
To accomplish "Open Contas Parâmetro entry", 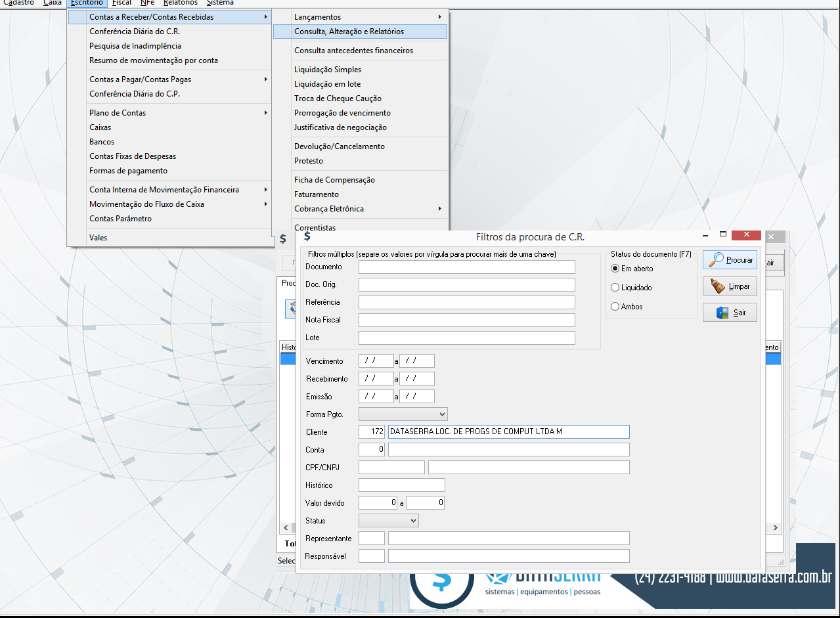I will (170, 219).
